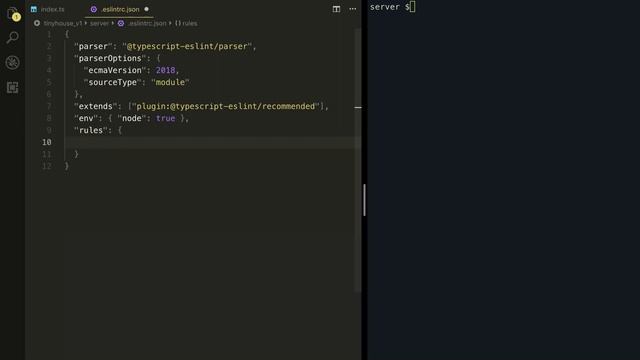Click the "rules" key on line 9

tap(91, 130)
